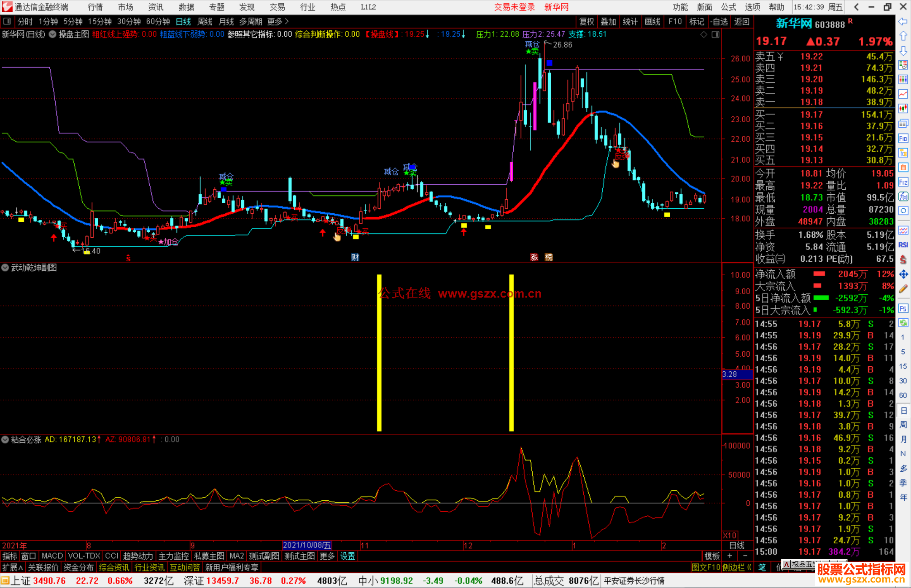Screen dimensions: 911x588
Task: Toggle the panel layout icon near chart top-right
Action: point(716,35)
